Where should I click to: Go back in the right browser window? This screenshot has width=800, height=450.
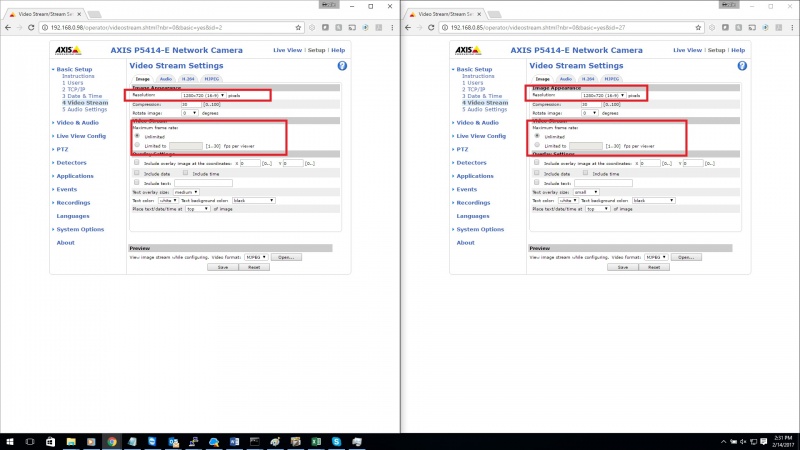tap(408, 28)
